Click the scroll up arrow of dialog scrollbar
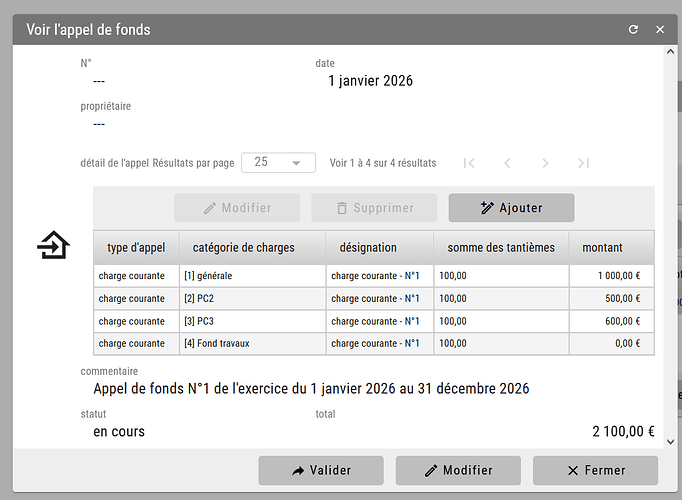682x500 pixels. point(670,52)
